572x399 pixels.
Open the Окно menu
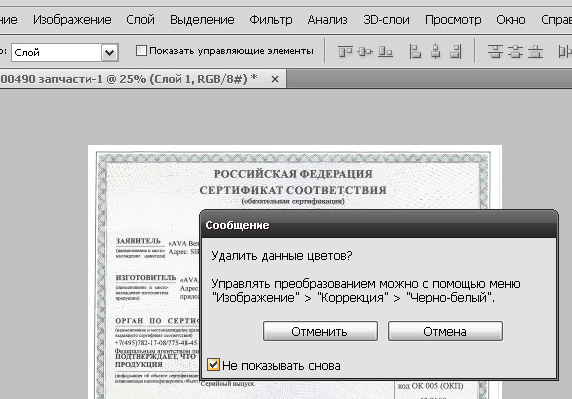click(511, 20)
